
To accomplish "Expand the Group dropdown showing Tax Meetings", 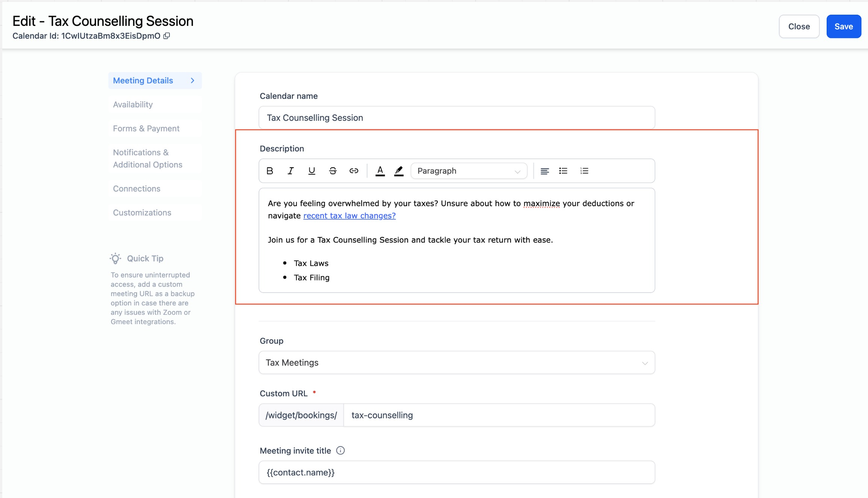I will tap(457, 362).
